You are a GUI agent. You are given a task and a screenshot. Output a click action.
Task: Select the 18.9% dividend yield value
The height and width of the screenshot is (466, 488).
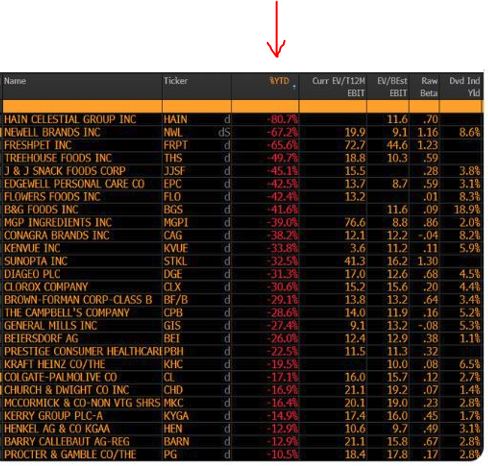(x=467, y=210)
